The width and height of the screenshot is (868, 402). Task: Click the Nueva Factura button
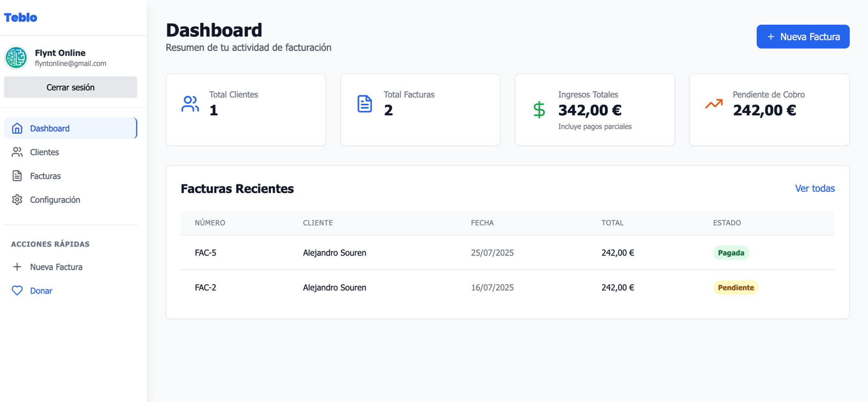click(803, 36)
